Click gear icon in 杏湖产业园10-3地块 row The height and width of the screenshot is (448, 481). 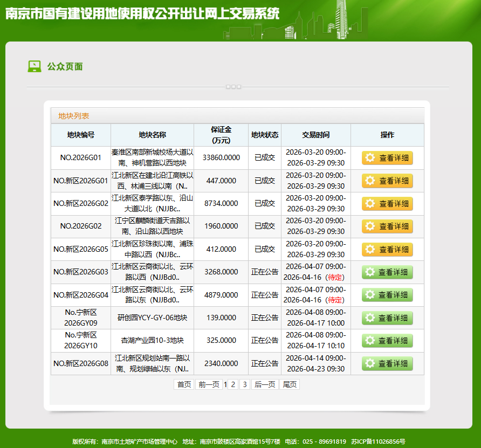coord(370,341)
